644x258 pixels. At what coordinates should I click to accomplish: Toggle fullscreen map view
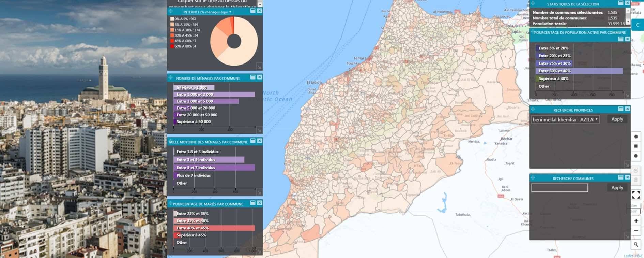click(636, 195)
